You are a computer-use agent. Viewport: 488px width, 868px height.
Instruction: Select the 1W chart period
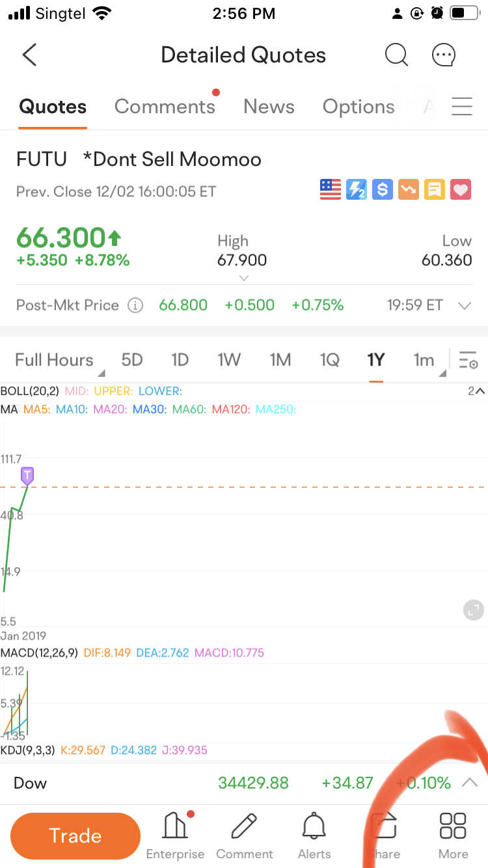click(x=229, y=360)
